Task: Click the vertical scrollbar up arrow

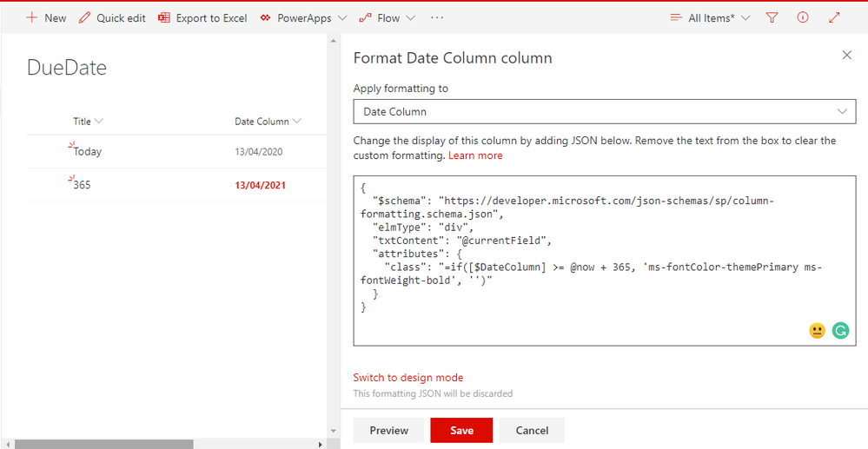Action: 334,41
